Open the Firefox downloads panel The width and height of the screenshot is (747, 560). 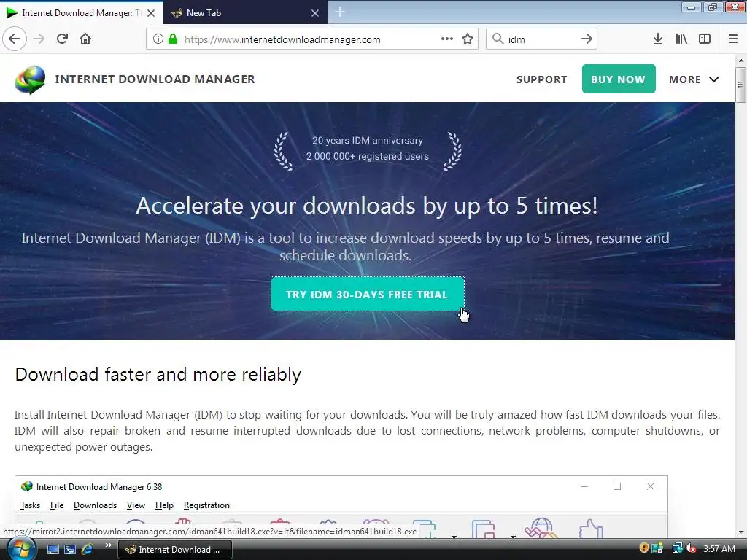(658, 39)
